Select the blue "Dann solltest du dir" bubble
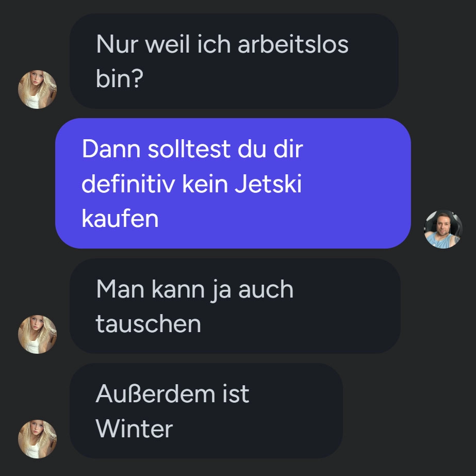 (x=233, y=184)
